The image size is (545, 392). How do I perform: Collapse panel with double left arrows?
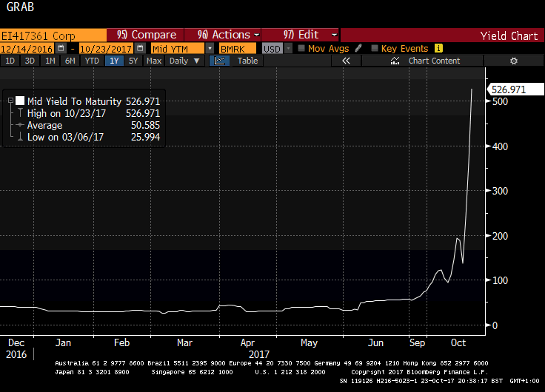345,61
